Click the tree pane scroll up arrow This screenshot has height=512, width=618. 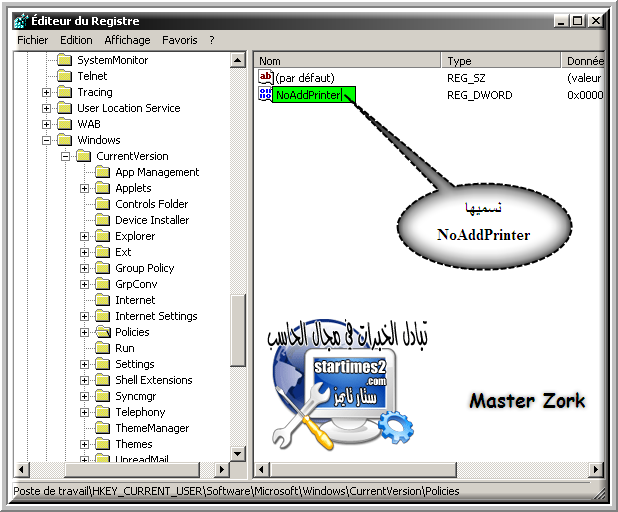point(238,60)
